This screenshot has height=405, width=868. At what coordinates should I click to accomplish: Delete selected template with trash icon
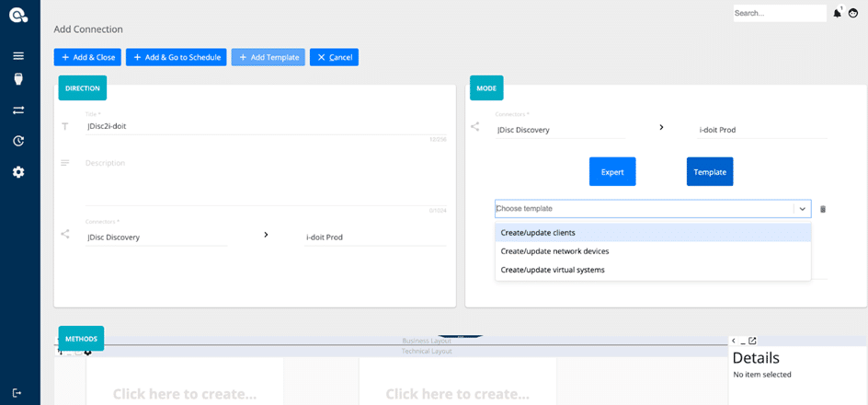coord(823,209)
